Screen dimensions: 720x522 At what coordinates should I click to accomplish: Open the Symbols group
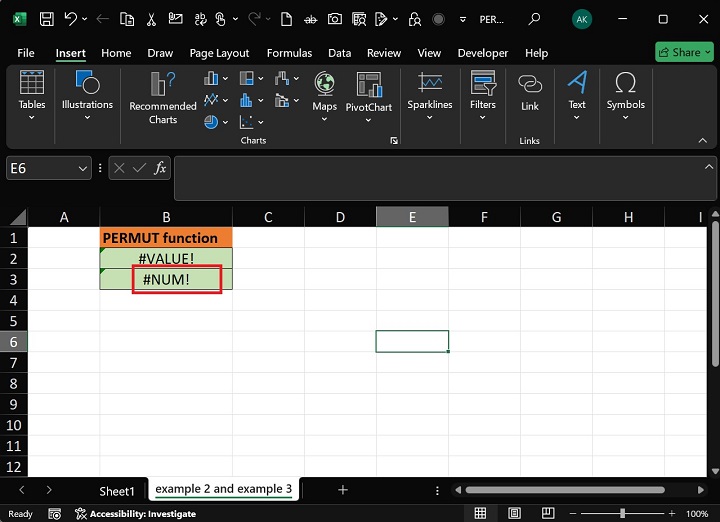[625, 92]
